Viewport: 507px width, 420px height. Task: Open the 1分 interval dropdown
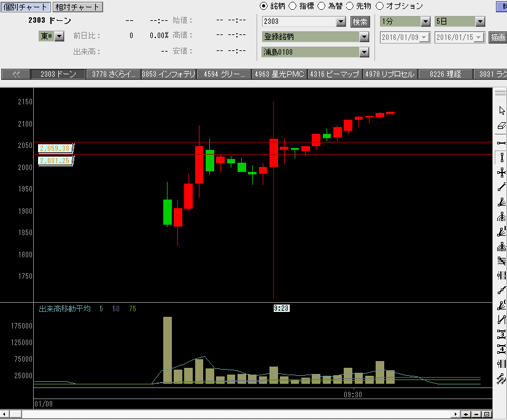[x=425, y=21]
